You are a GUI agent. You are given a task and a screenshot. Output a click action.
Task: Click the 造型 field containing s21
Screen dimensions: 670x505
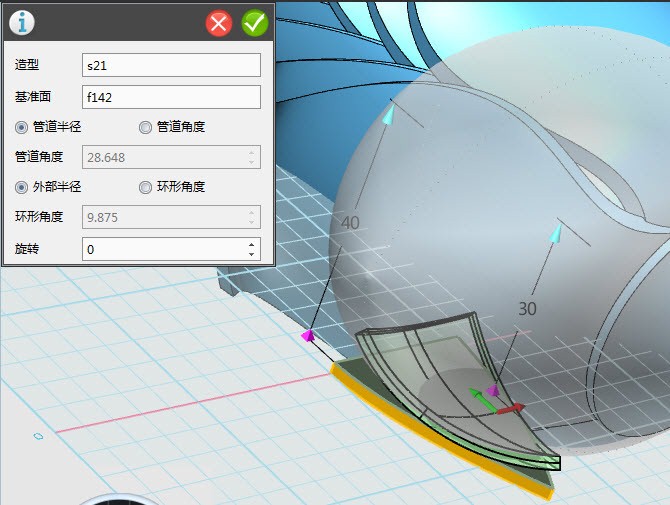(x=171, y=65)
